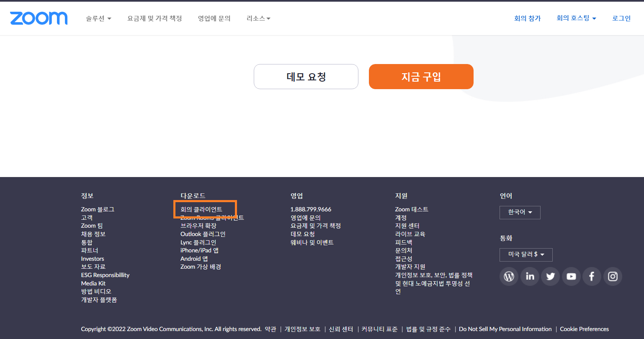Open the Media Kit footer link
The image size is (644, 339).
[93, 283]
